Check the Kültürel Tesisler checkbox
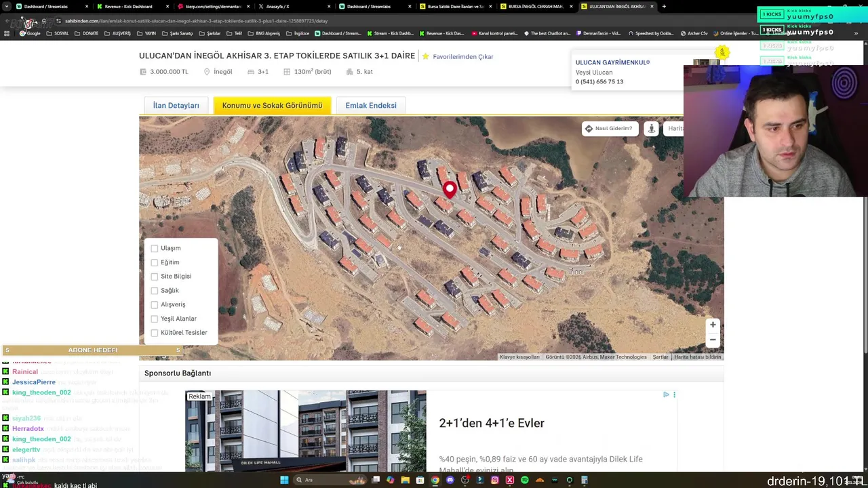The width and height of the screenshot is (868, 488). pyautogui.click(x=155, y=333)
